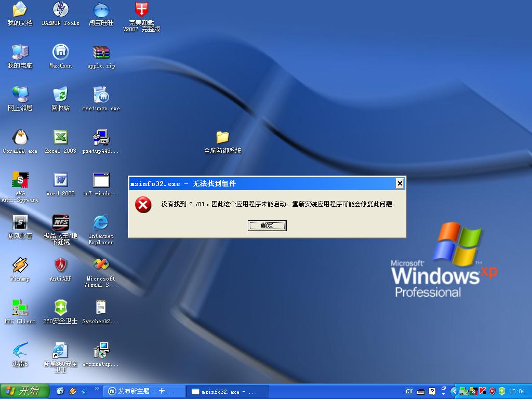The image size is (532, 399).
Task: Select the Winamp desktop icon
Action: tap(20, 270)
